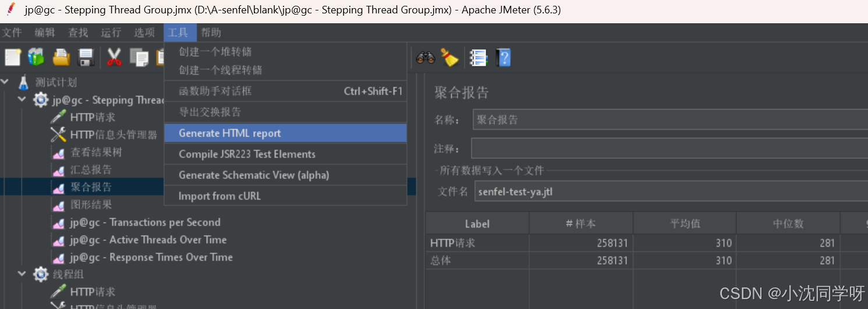Click the icon beside Response Times Over Time

(x=58, y=257)
